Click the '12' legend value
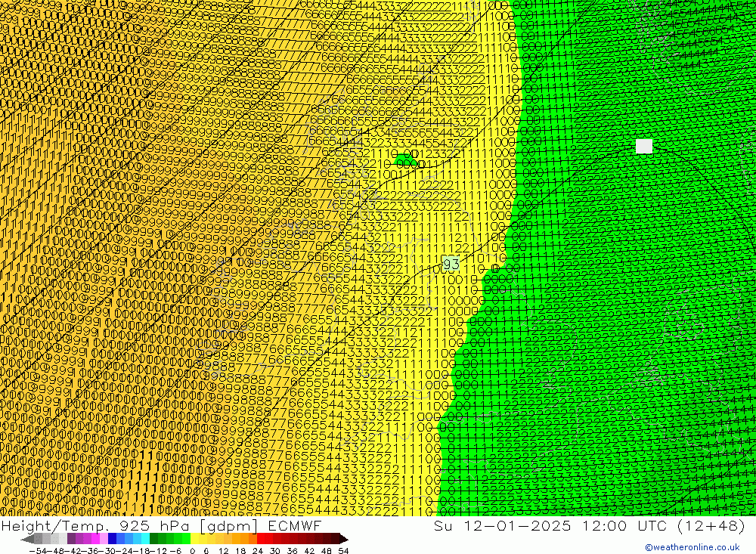Screen dimensions: 756x554 click(x=223, y=551)
